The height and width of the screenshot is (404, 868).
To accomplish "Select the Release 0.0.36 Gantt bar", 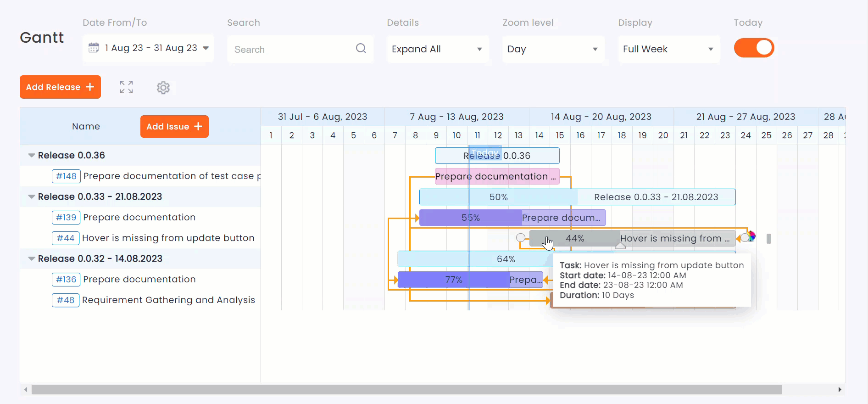I will (528, 156).
